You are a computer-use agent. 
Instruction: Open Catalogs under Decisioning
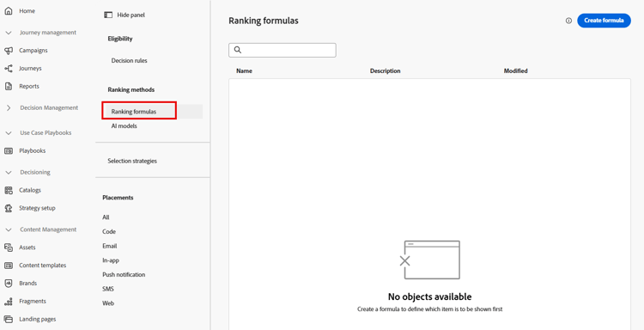(x=30, y=190)
